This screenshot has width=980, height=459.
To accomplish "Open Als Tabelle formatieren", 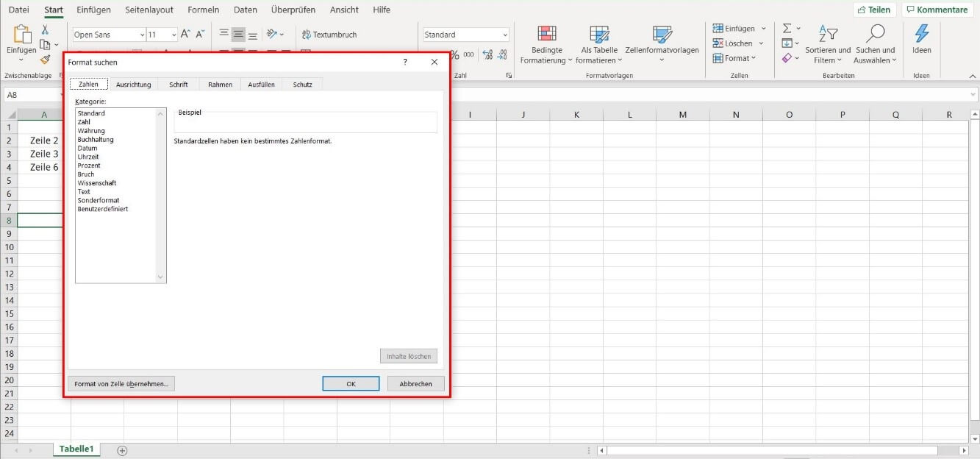I will point(599,45).
